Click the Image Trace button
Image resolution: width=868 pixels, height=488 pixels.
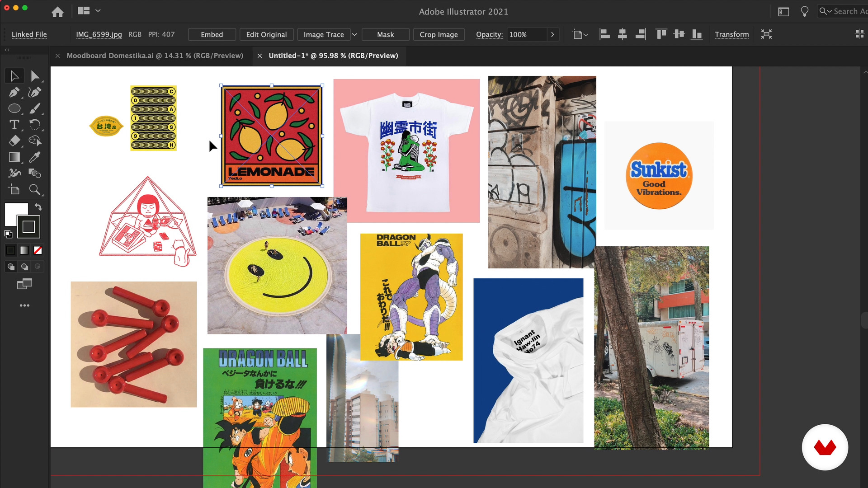324,34
